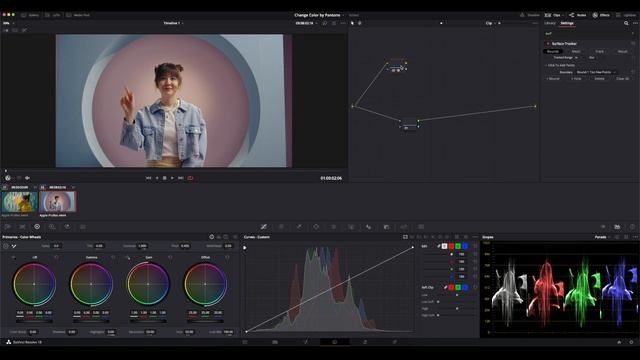Click the + Hole button
The width and height of the screenshot is (640, 360).
click(576, 79)
